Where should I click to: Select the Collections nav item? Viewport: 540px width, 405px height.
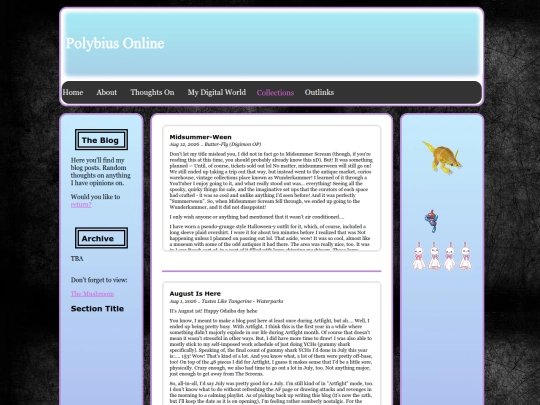[x=275, y=93]
